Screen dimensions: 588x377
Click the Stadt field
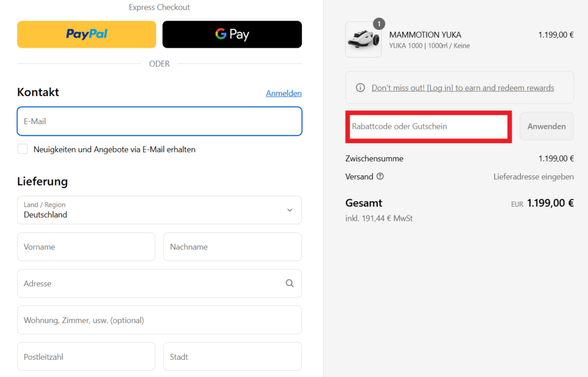233,357
